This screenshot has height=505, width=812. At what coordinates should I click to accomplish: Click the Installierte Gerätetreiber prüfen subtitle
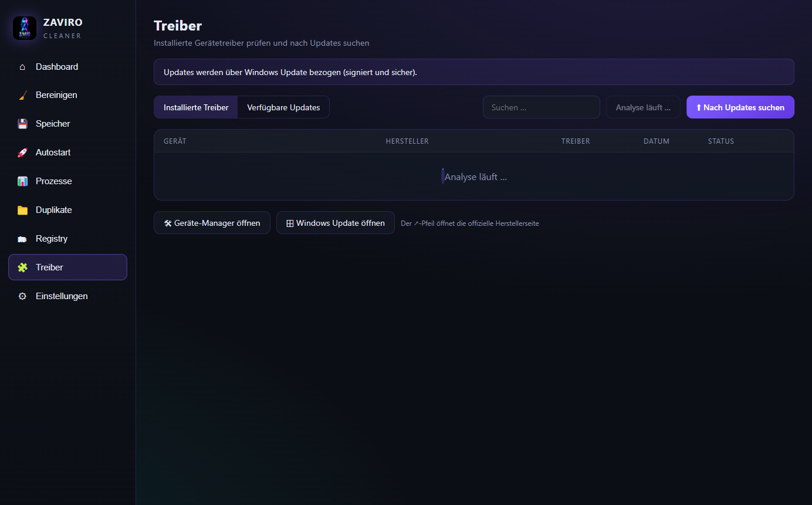262,43
